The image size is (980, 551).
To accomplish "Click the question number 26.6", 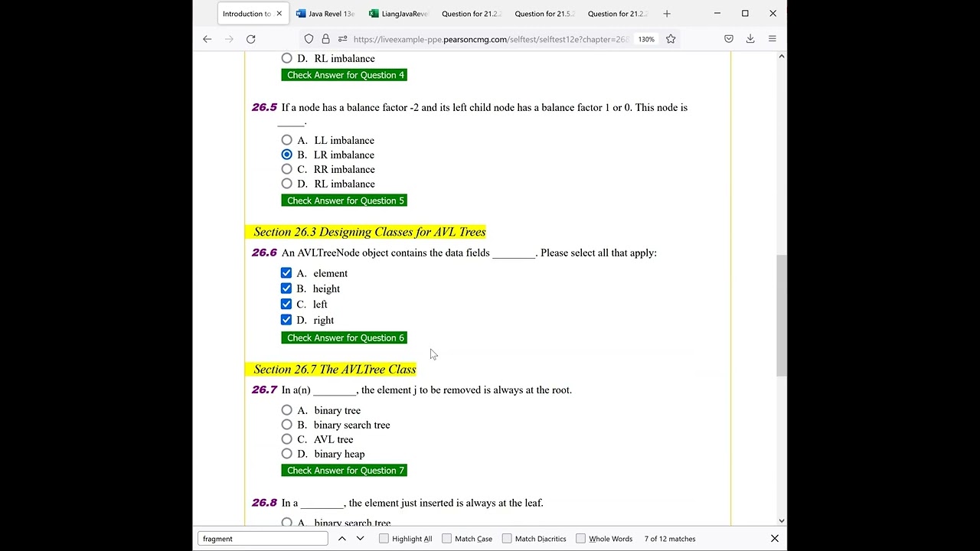I will coord(264,253).
